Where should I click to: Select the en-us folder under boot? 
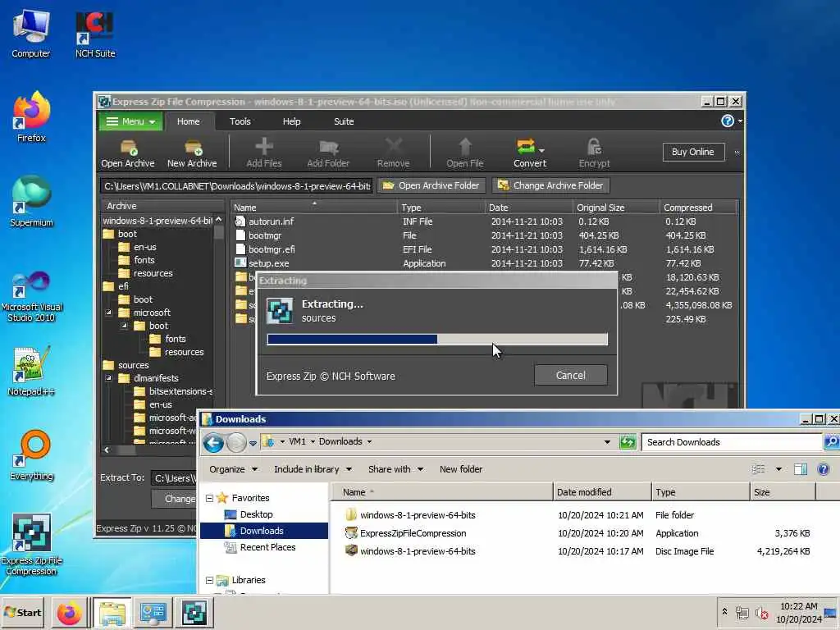pos(144,247)
